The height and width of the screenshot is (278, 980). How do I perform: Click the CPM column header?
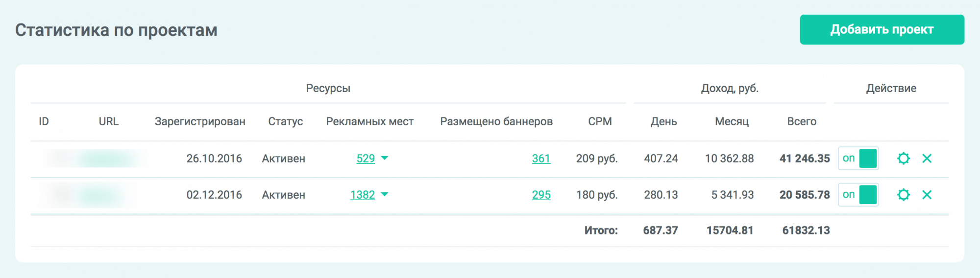(600, 121)
